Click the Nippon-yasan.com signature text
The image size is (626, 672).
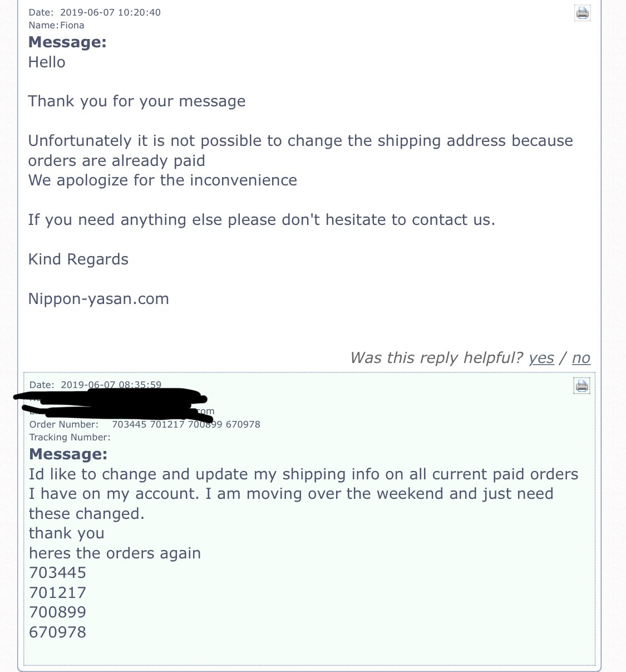pos(98,299)
